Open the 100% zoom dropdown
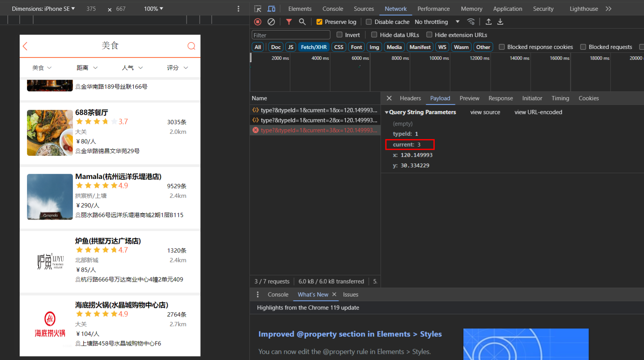644x360 pixels. coord(153,8)
